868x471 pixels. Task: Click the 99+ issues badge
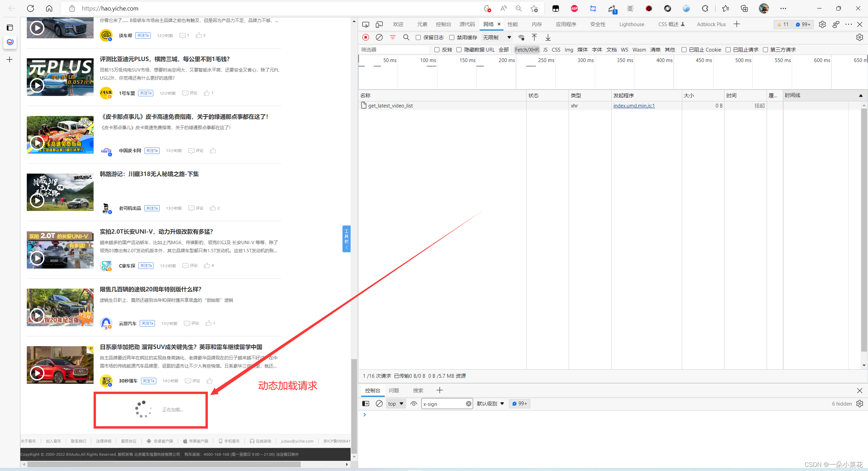pyautogui.click(x=803, y=24)
